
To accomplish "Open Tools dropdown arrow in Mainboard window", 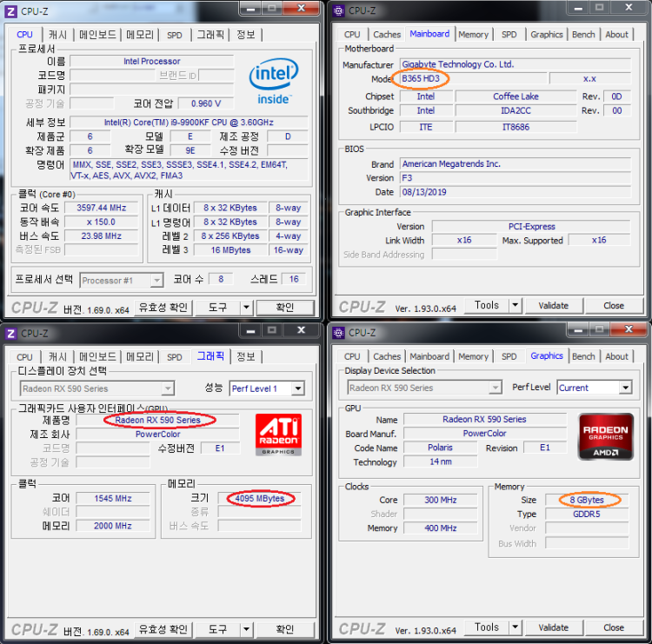I will (515, 305).
